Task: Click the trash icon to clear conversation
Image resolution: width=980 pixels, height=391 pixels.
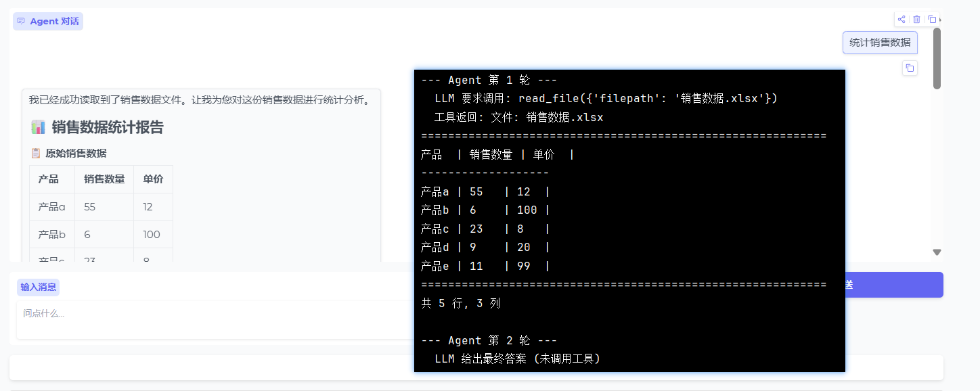Action: point(916,20)
